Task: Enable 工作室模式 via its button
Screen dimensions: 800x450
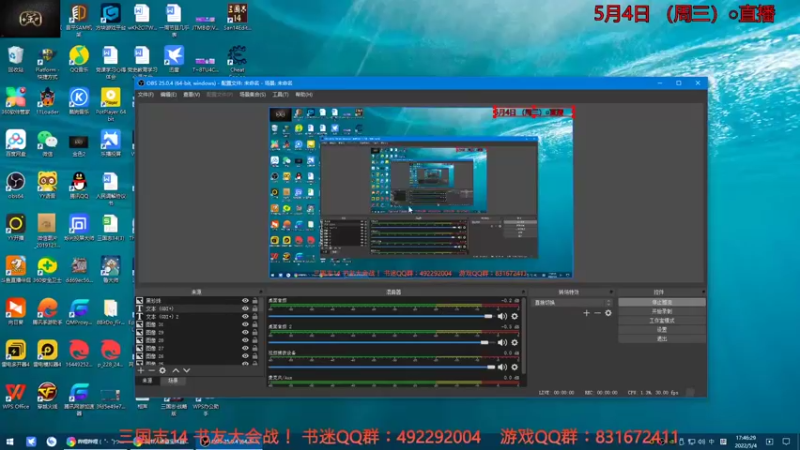Action: point(662,320)
